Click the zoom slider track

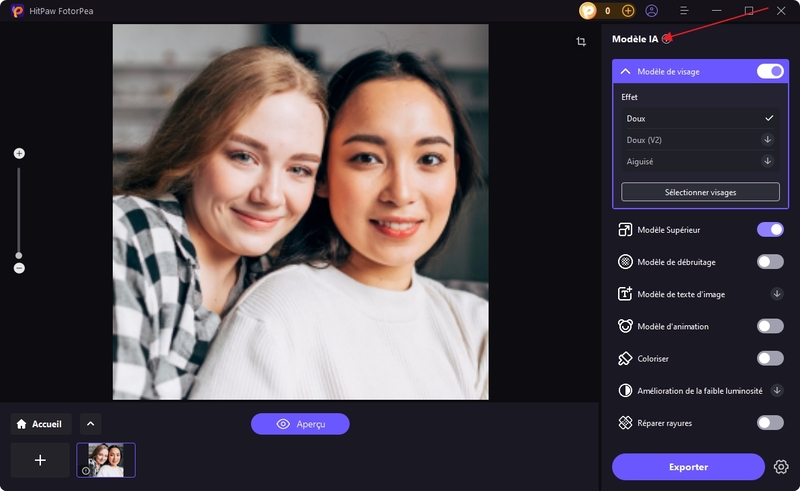pos(19,210)
